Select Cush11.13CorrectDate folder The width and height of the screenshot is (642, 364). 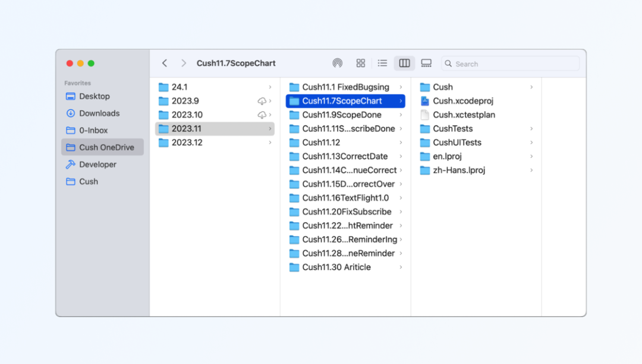pos(345,157)
